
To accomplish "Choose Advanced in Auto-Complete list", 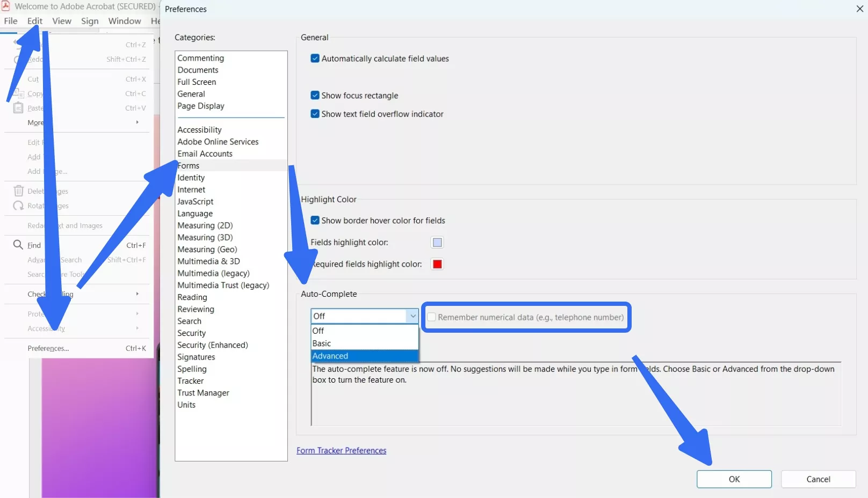I will click(x=365, y=356).
